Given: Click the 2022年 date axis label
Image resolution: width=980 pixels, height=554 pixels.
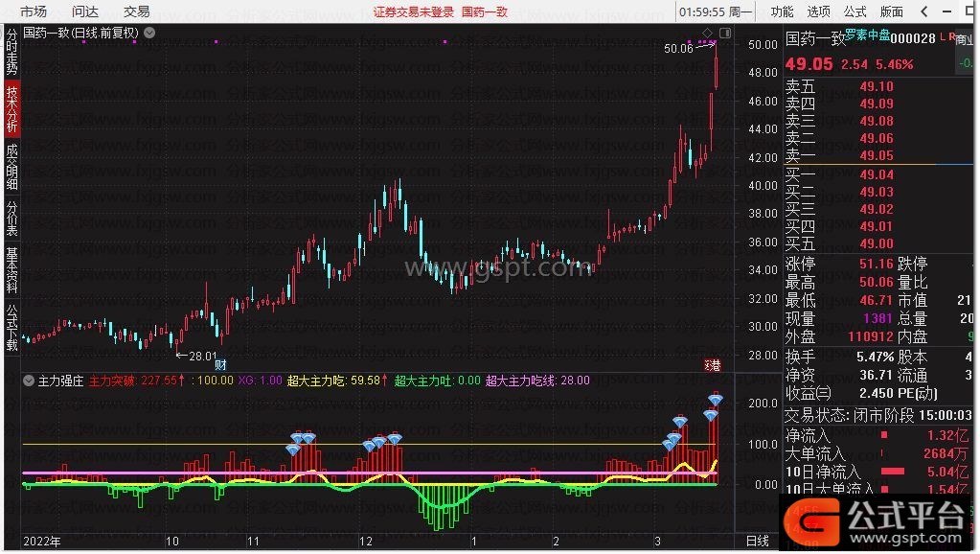Looking at the screenshot, I should point(42,542).
